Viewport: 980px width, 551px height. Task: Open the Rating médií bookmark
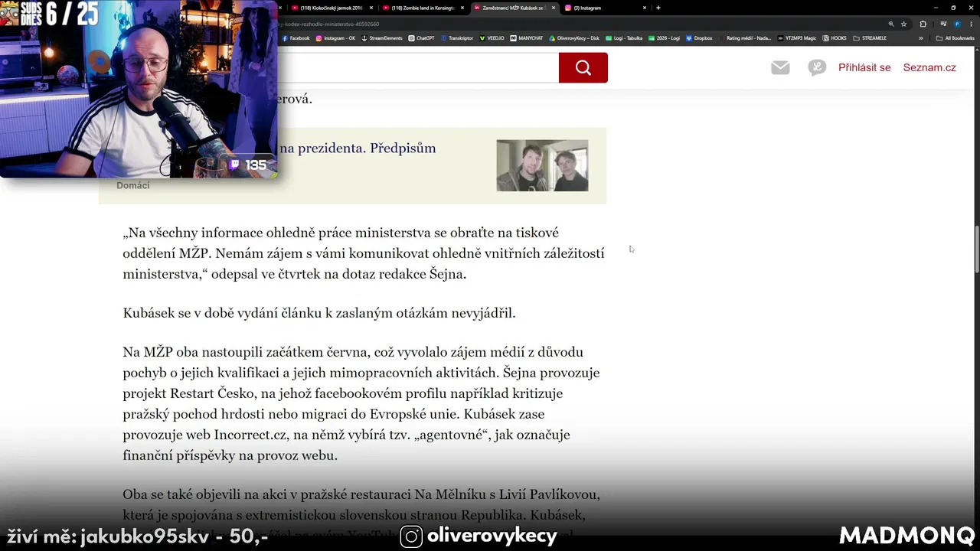(x=745, y=37)
